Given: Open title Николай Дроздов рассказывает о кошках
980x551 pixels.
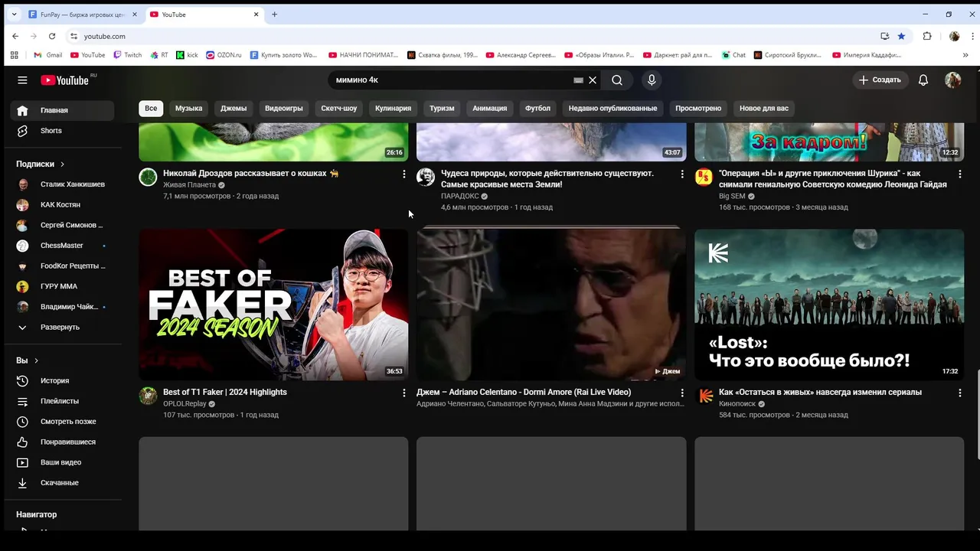Looking at the screenshot, I should tap(251, 174).
